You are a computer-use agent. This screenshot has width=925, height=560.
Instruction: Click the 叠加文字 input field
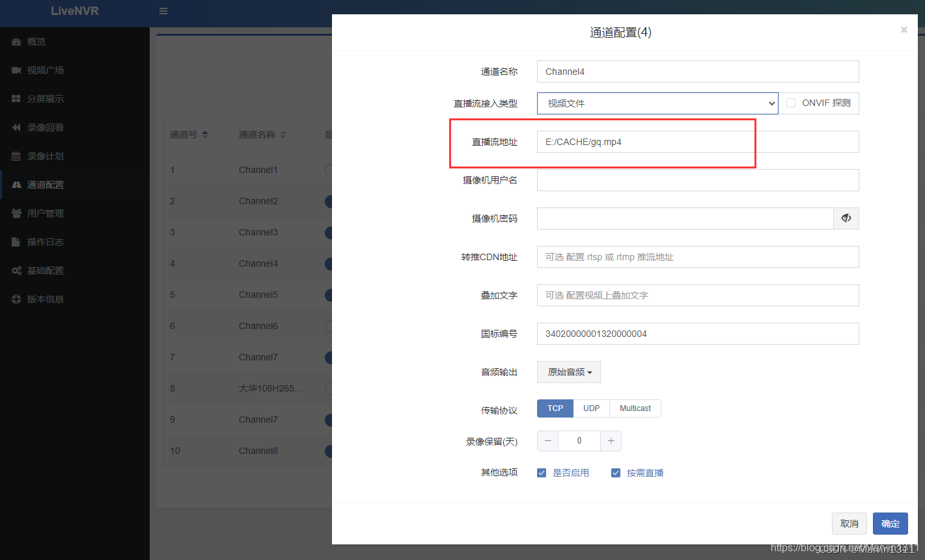click(x=698, y=295)
